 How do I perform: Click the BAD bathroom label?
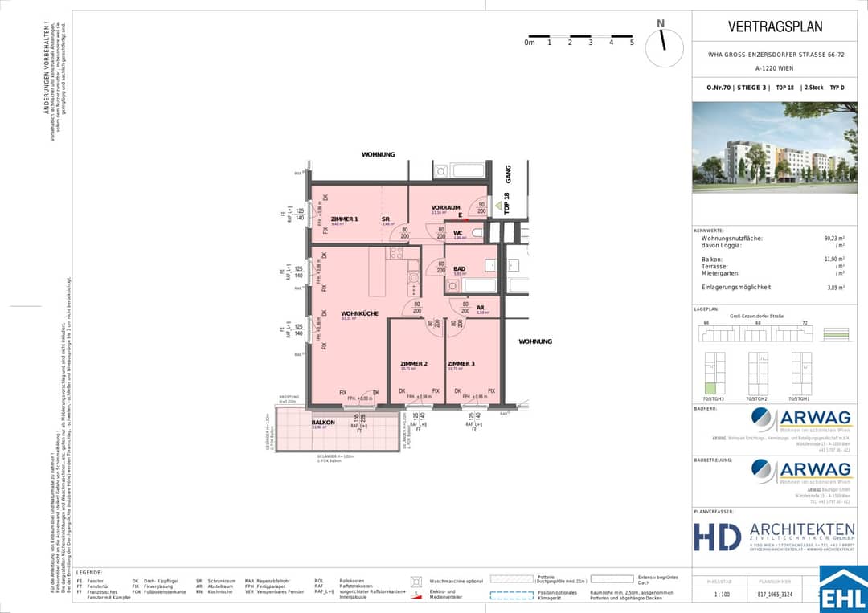[x=460, y=269]
